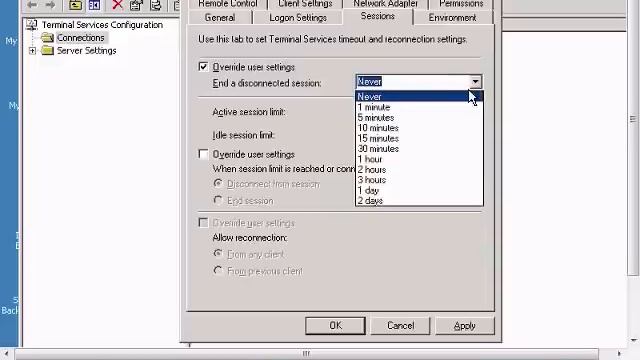This screenshot has width=640, height=360.
Task: Switch to the Network Adapter tab
Action: [385, 4]
